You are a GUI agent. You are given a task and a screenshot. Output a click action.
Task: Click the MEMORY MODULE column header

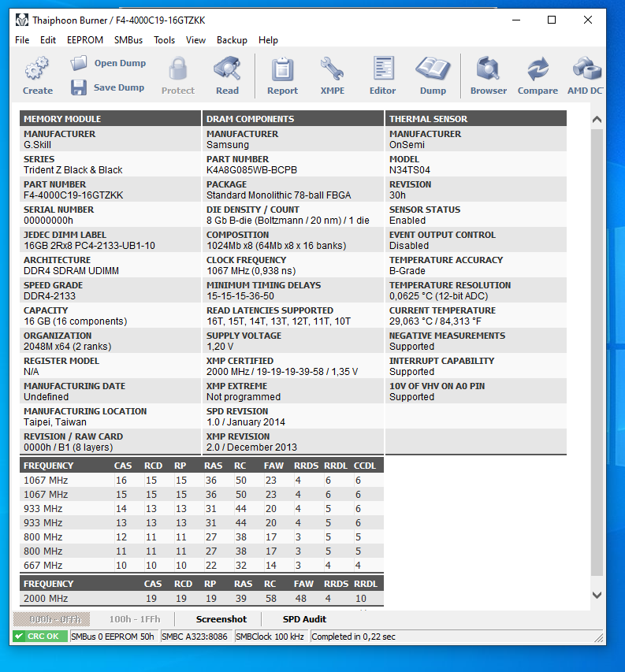pos(110,119)
